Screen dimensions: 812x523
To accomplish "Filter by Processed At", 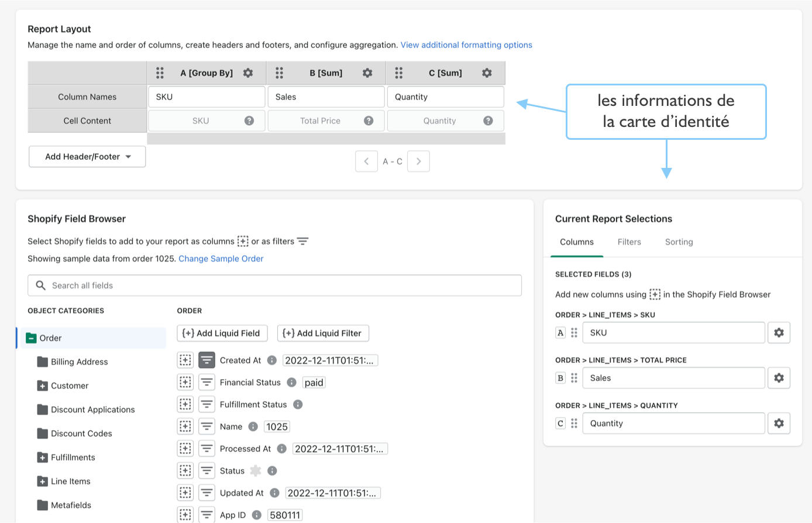I will point(207,449).
